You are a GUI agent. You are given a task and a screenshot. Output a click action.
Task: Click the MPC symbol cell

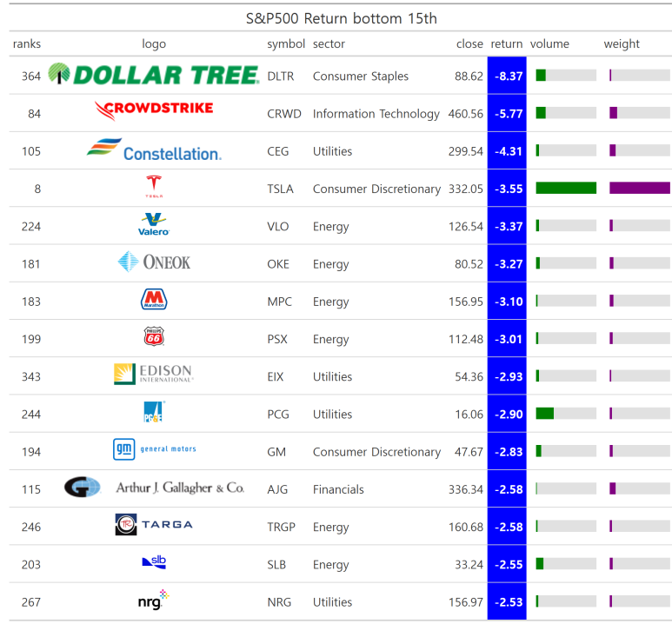279,302
